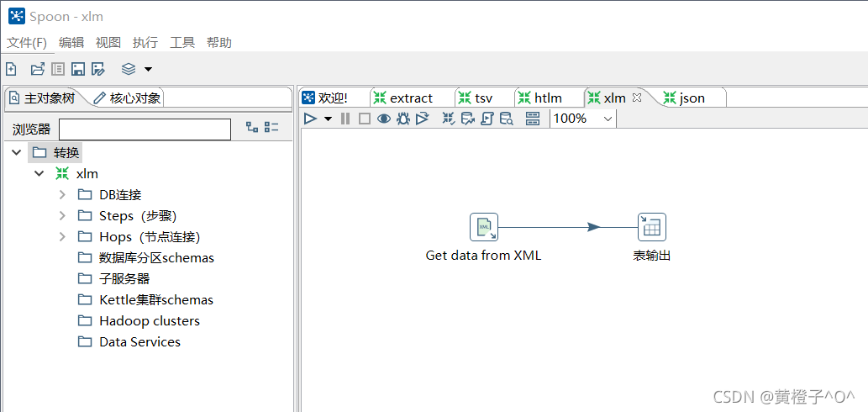Expand the DB连接 folder
The image size is (868, 412).
click(62, 194)
